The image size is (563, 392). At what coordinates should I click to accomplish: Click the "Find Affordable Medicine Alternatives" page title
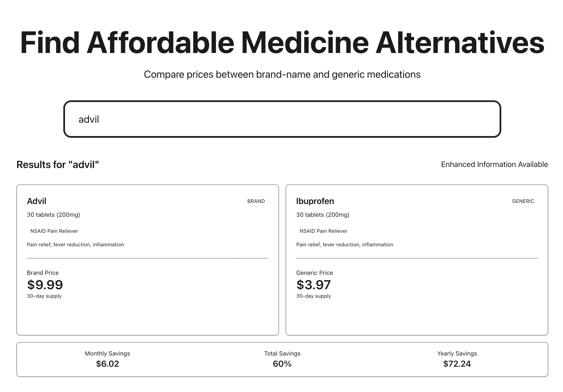pyautogui.click(x=282, y=43)
